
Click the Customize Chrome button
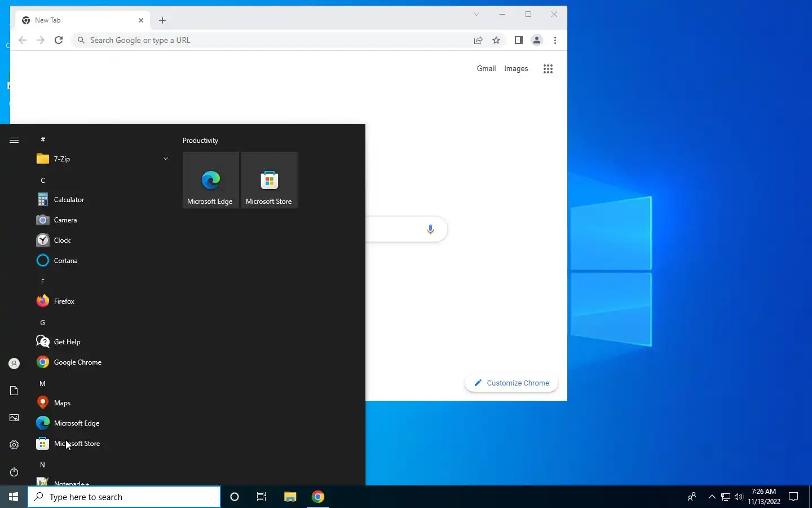pyautogui.click(x=511, y=383)
